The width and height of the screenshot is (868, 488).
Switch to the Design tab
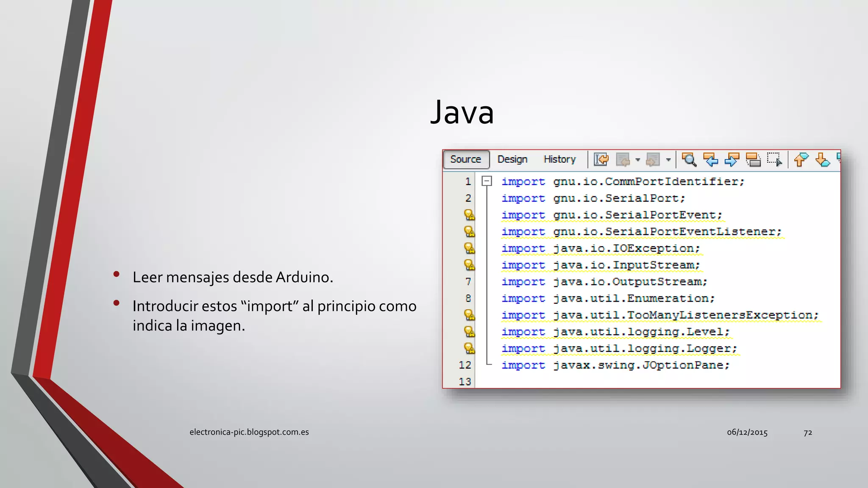pyautogui.click(x=512, y=159)
